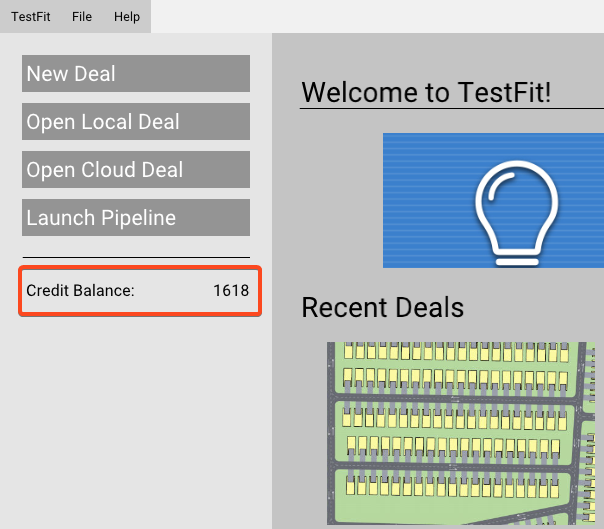This screenshot has width=604, height=529.
Task: Click the empty menu bar area right of Help
Action: coord(380,17)
